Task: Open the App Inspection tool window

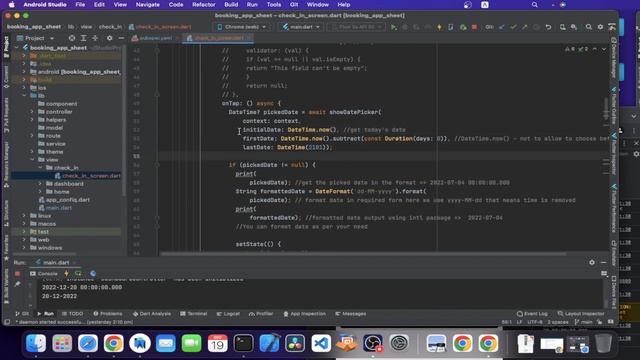Action: click(x=304, y=314)
